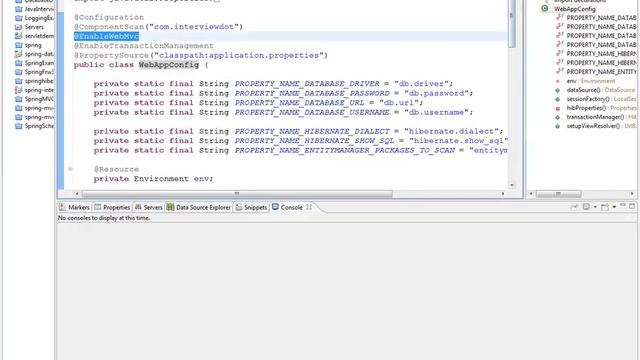Click the "db.driver" string literal

point(421,84)
